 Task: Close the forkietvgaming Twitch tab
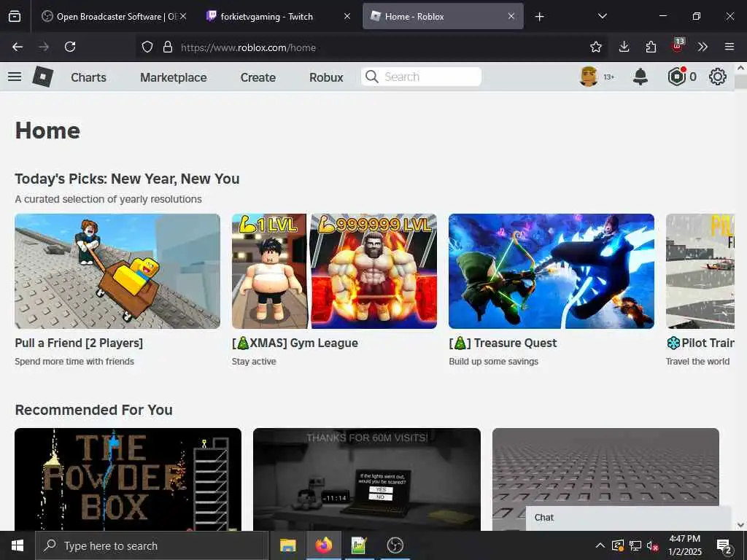[347, 16]
